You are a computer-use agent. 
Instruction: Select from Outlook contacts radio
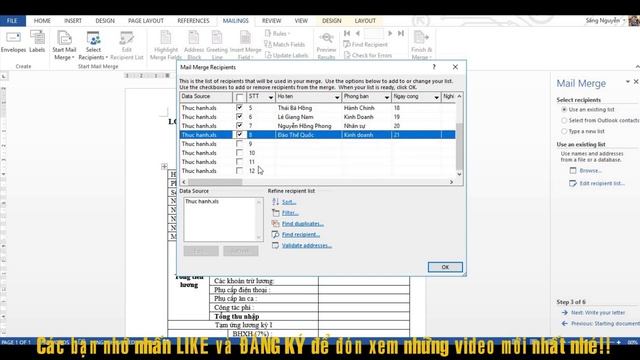(564, 120)
